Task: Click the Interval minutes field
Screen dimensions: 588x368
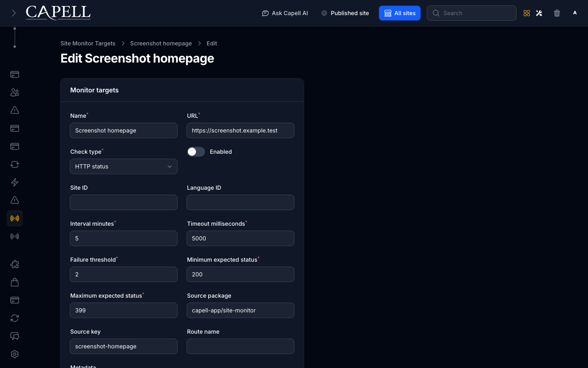Action: click(x=124, y=238)
